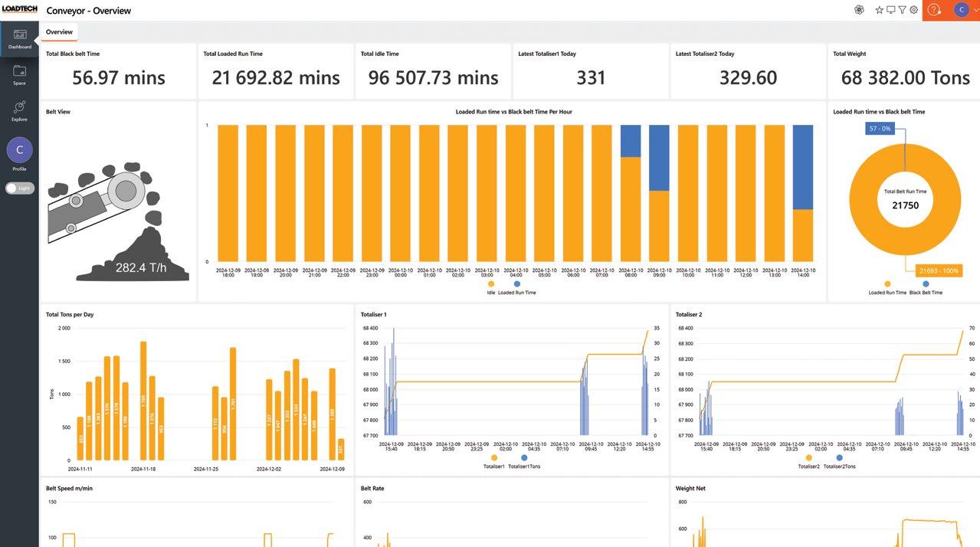This screenshot has height=547, width=980.
Task: Select the Overview tab
Action: (59, 32)
